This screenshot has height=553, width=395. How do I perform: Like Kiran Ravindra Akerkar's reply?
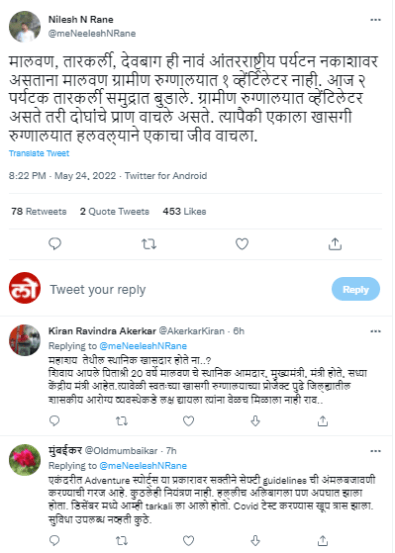click(x=188, y=421)
